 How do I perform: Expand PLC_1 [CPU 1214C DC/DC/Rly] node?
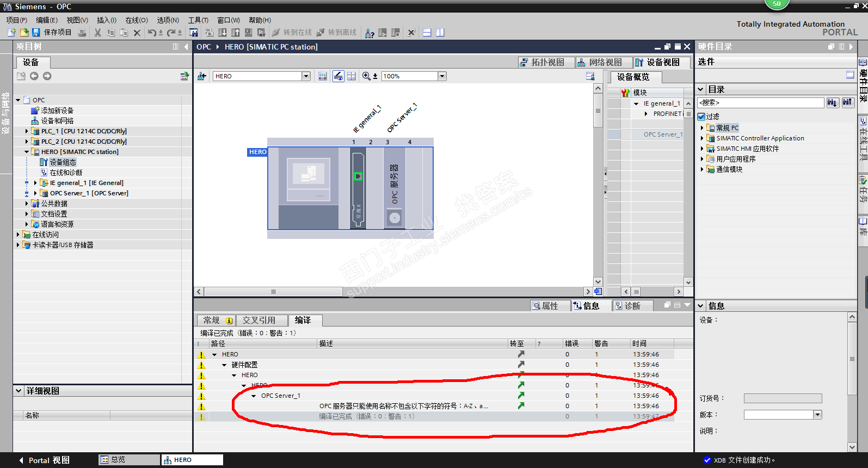27,131
